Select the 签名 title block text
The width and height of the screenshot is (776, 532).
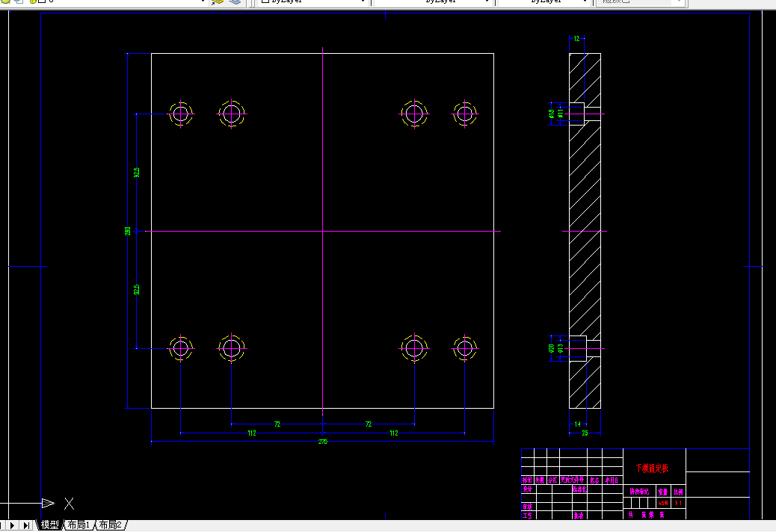pyautogui.click(x=594, y=480)
